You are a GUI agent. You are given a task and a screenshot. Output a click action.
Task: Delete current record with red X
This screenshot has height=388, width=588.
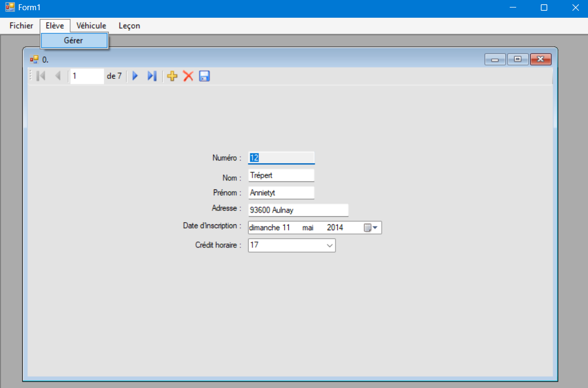click(x=188, y=76)
